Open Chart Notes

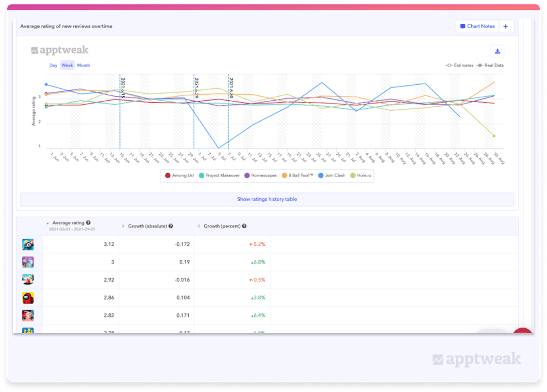477,26
